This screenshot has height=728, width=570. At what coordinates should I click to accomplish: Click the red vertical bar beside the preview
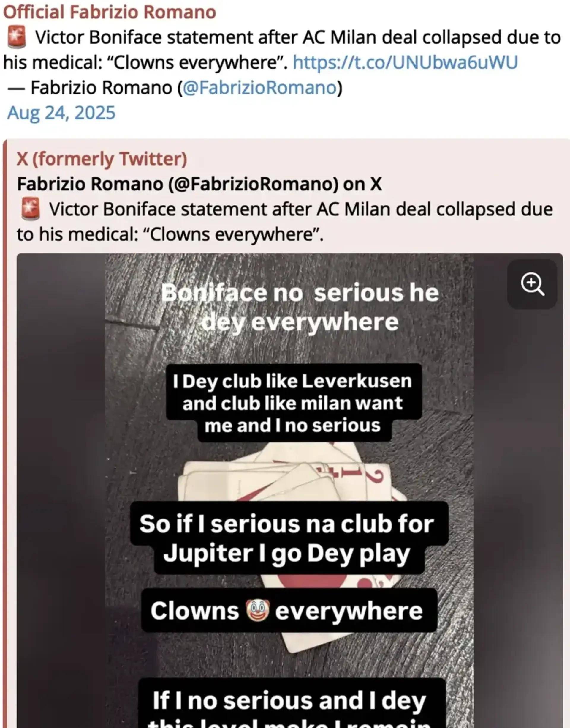tap(5, 434)
